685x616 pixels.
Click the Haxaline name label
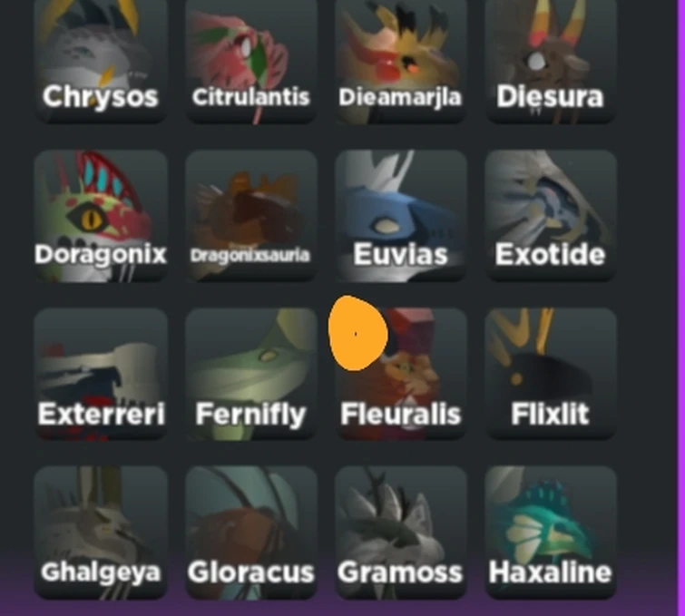pos(550,572)
